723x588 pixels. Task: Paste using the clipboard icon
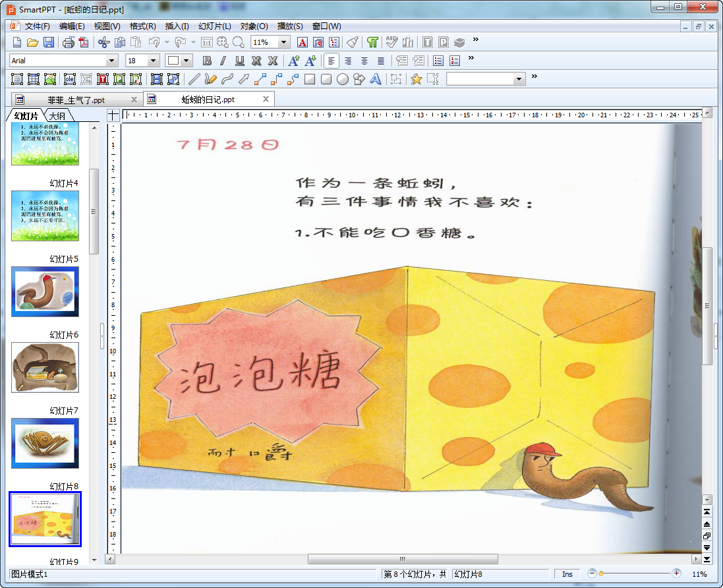[x=136, y=42]
